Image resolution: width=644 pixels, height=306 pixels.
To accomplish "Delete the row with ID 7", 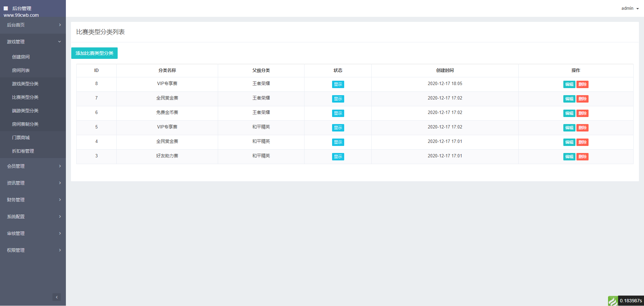I will click(582, 99).
